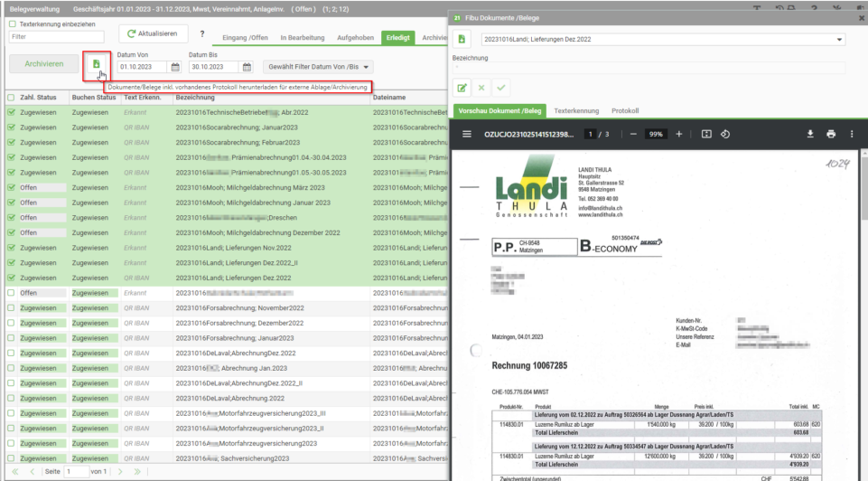Screen dimensions: 868x481
Task: Click the green edit pencil icon
Action: (x=462, y=88)
